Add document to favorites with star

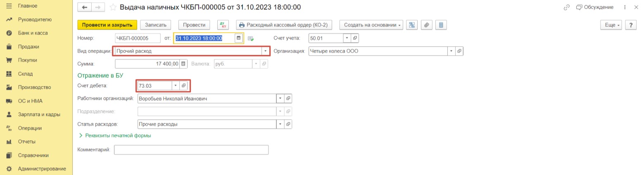click(x=113, y=7)
